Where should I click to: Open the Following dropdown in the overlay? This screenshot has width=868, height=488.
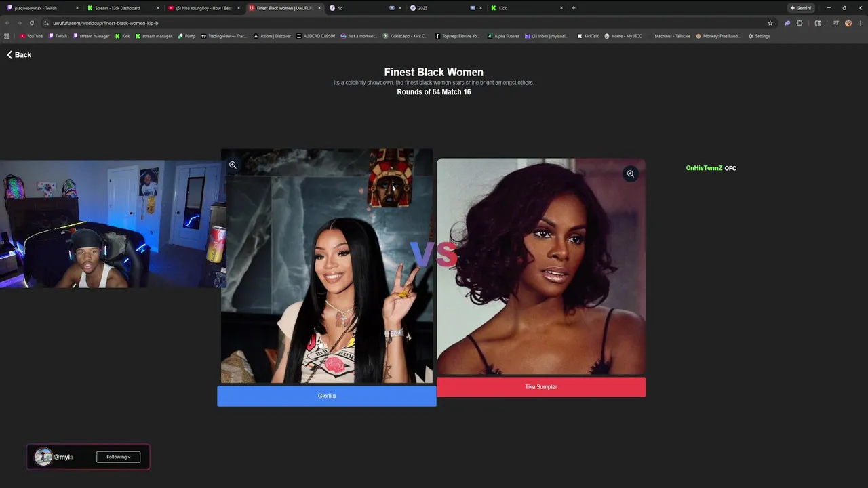pos(118,457)
